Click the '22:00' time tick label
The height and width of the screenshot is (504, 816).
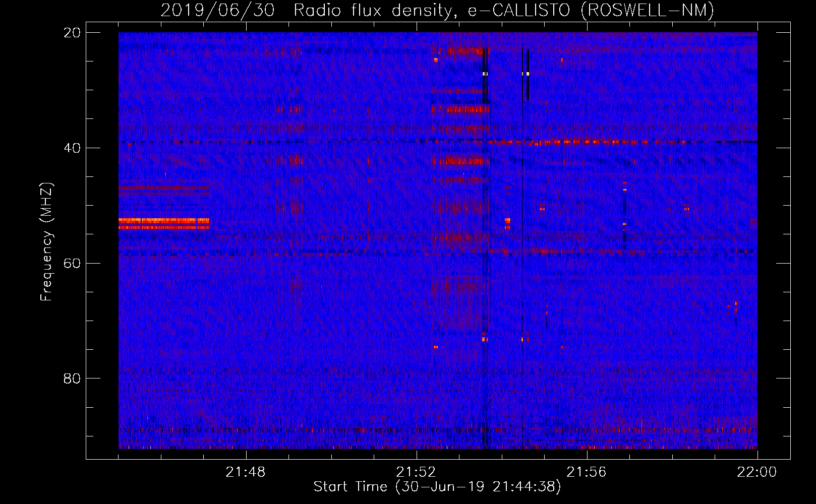[757, 472]
